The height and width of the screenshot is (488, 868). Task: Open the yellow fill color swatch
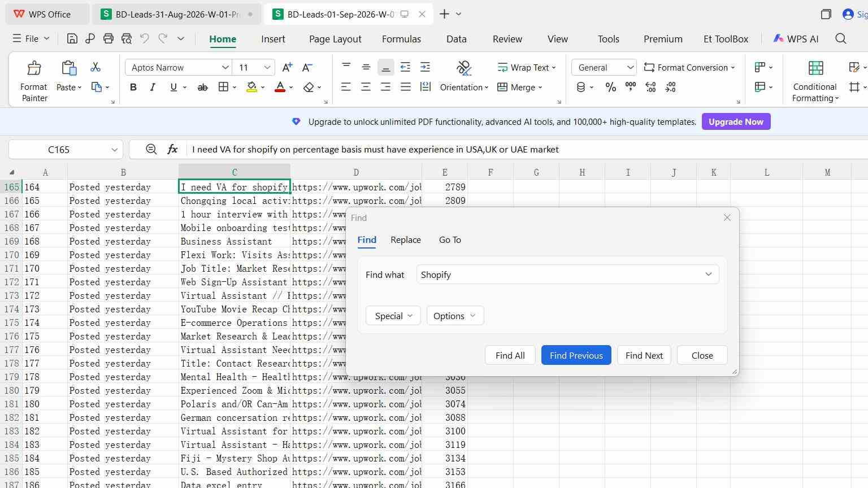252,87
